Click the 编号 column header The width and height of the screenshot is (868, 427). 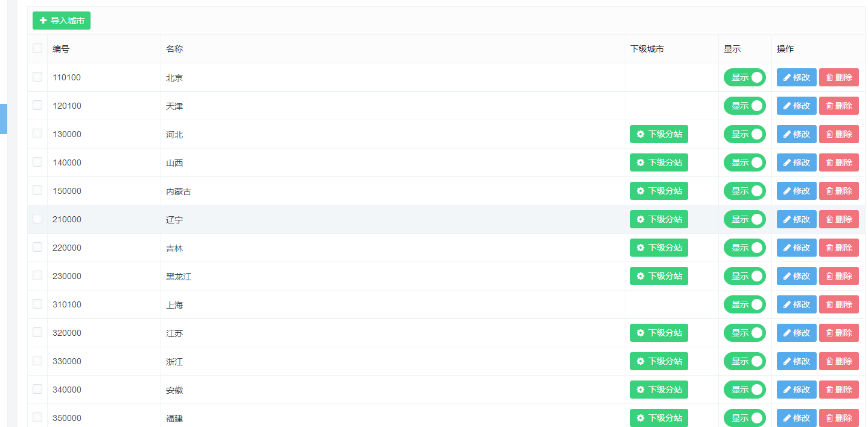coord(61,49)
